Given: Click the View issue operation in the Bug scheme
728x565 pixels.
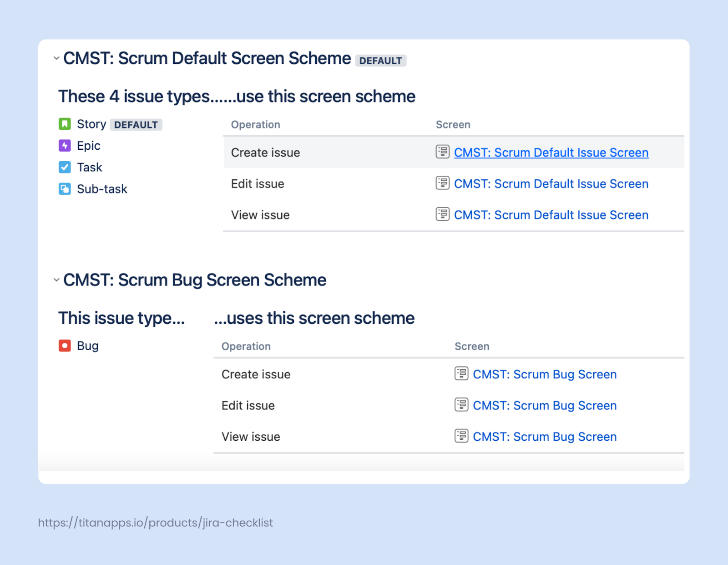Looking at the screenshot, I should tap(251, 437).
